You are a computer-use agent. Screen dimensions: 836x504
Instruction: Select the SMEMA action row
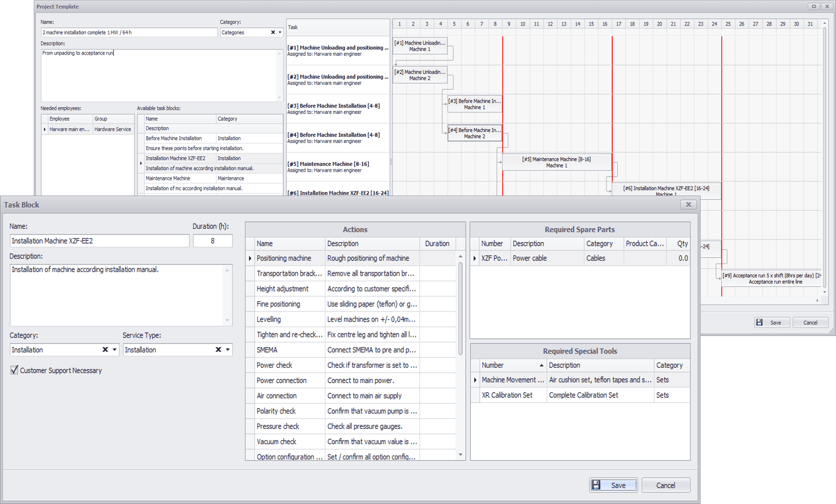coord(351,350)
